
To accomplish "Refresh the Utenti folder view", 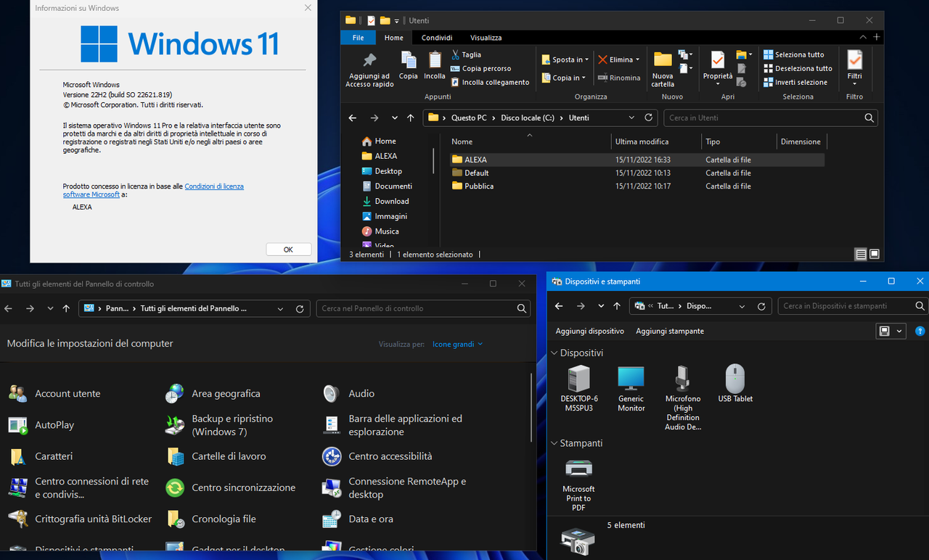I will click(x=649, y=118).
